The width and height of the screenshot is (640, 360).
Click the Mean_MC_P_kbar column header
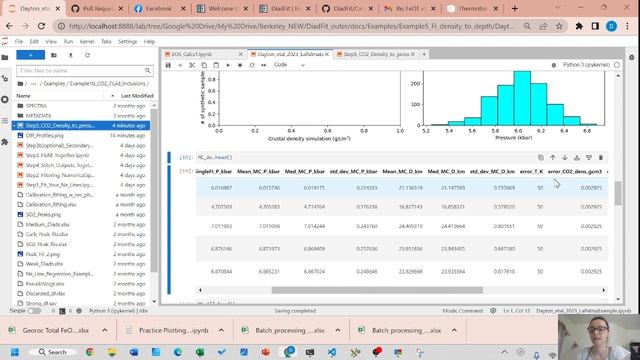(x=258, y=172)
